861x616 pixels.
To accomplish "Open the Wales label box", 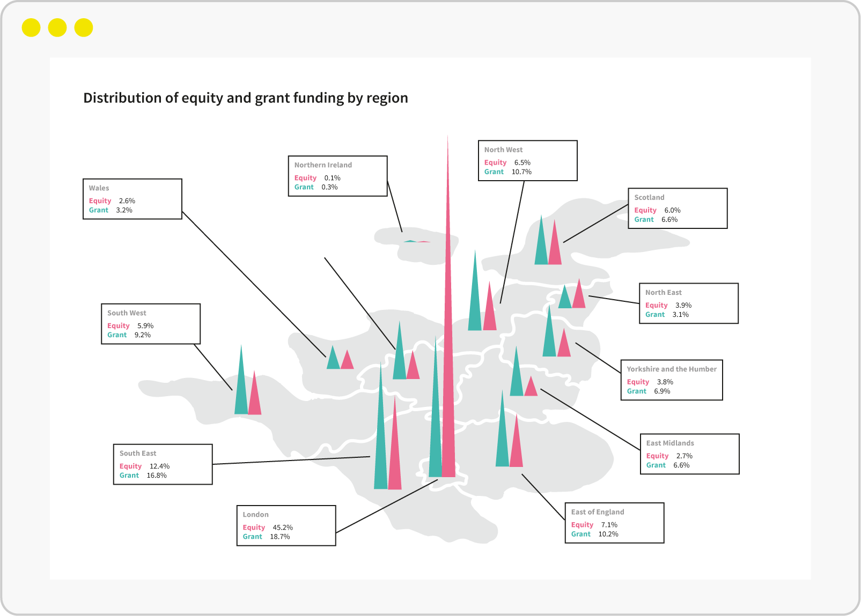I will [133, 199].
